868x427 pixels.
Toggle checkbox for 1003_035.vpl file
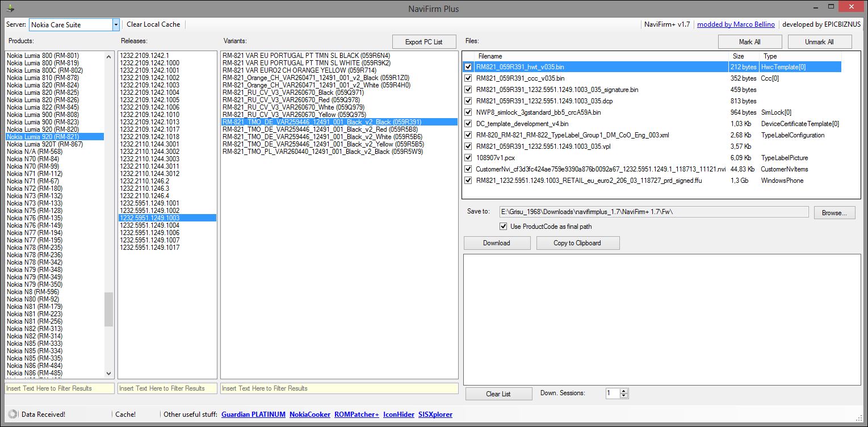[468, 146]
